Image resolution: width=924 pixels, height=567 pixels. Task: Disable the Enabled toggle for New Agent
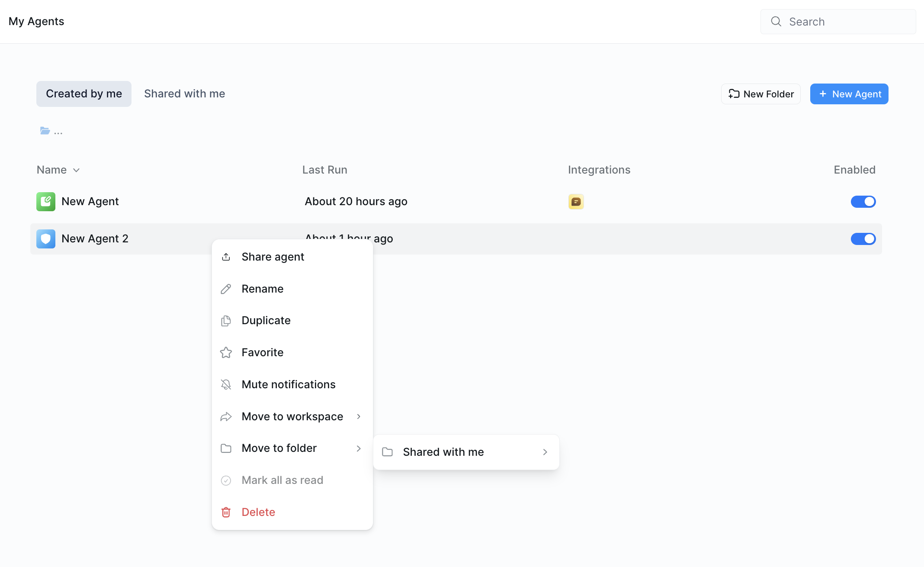[x=863, y=201]
